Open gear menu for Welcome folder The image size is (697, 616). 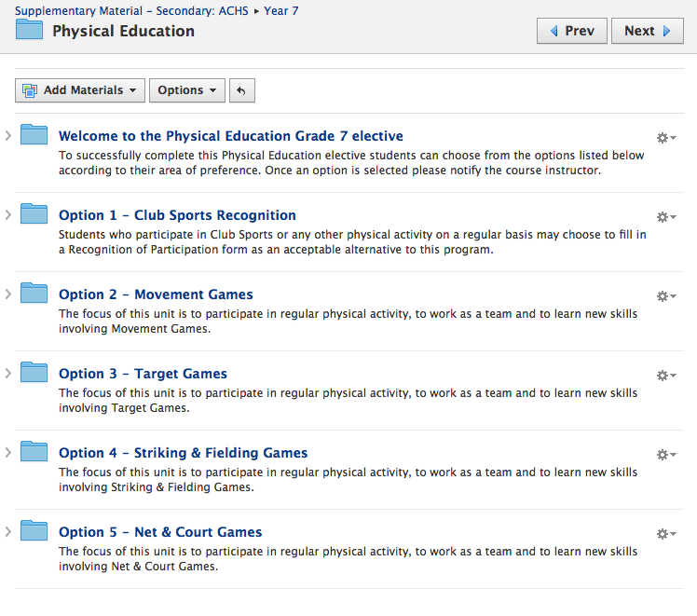pos(666,138)
